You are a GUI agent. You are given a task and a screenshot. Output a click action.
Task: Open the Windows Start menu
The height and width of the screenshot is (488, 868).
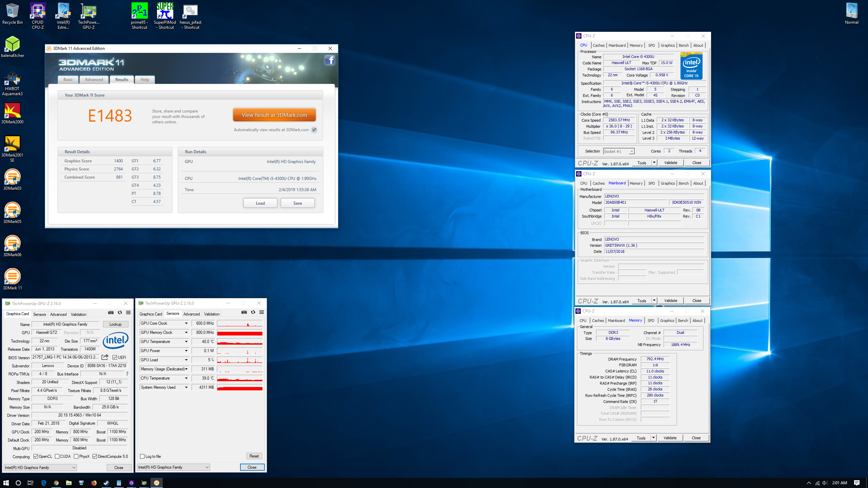(6, 483)
